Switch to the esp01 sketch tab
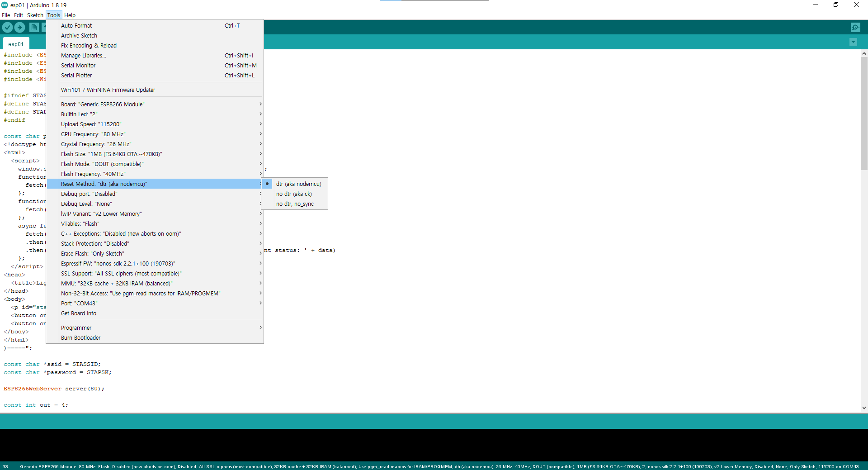The height and width of the screenshot is (470, 868). [x=16, y=44]
